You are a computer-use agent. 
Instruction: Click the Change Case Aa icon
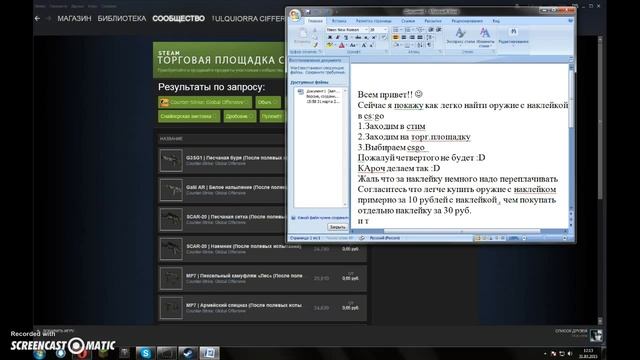tap(353, 45)
